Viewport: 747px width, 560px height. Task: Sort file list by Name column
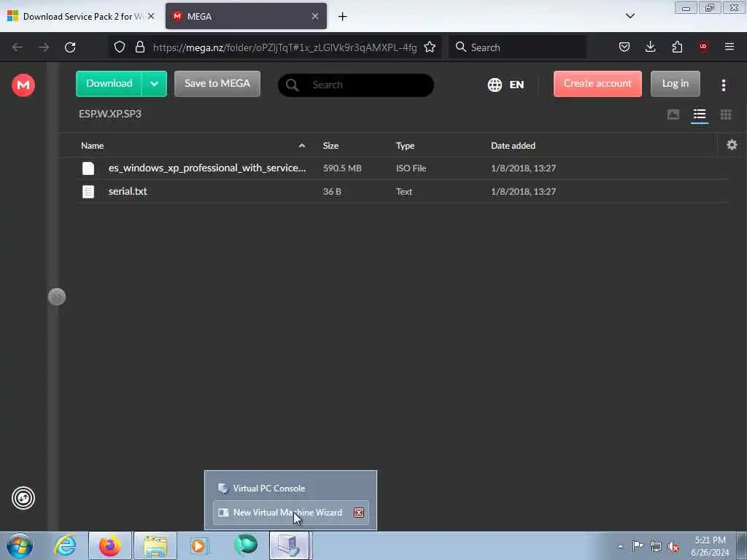click(93, 146)
